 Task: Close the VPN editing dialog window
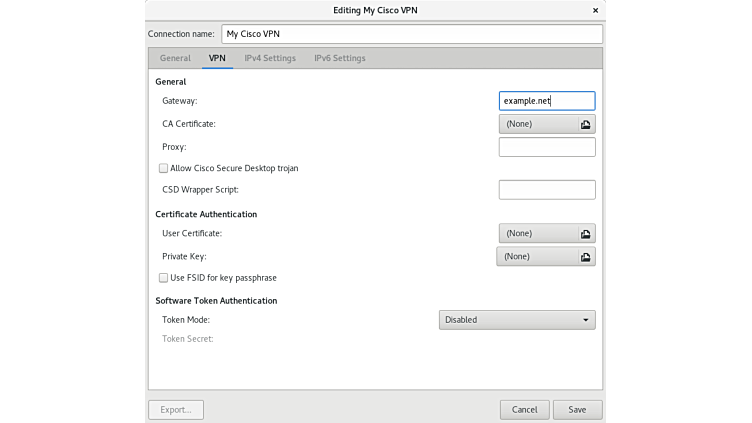click(595, 10)
